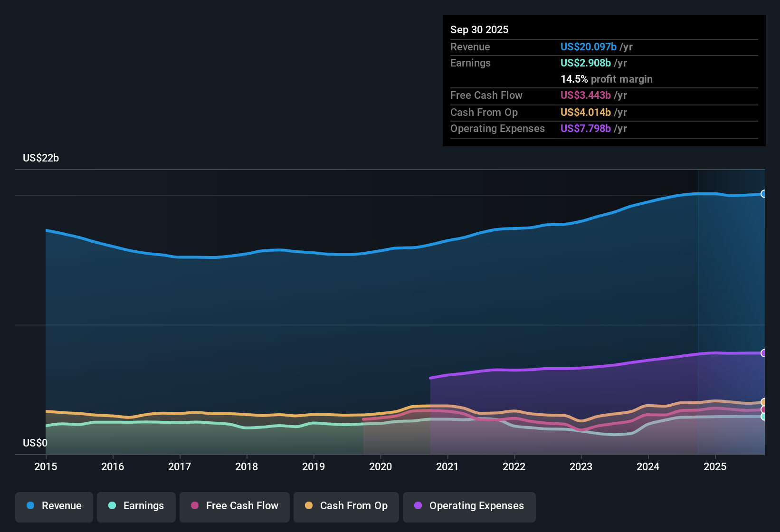This screenshot has width=780, height=532.
Task: Toggle the Revenue series visibility
Action: click(54, 506)
